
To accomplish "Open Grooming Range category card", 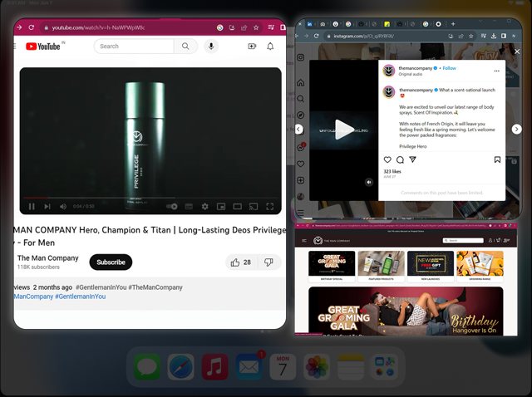I will click(480, 267).
